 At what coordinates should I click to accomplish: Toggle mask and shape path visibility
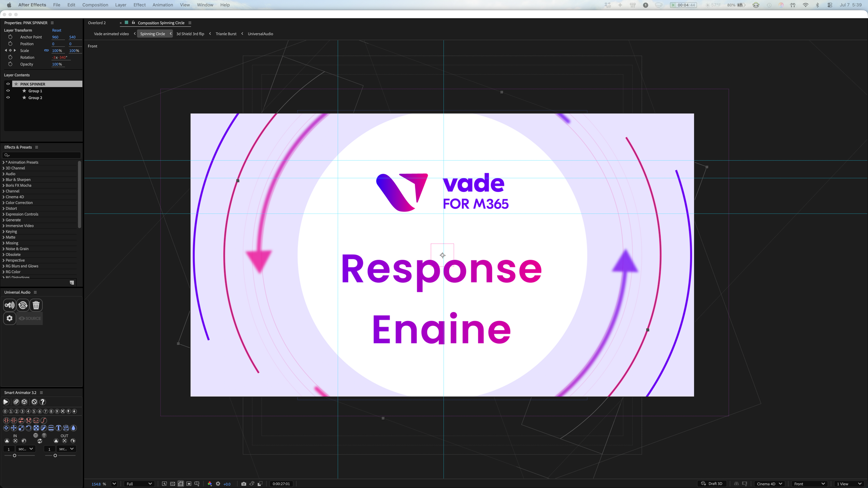(181, 484)
